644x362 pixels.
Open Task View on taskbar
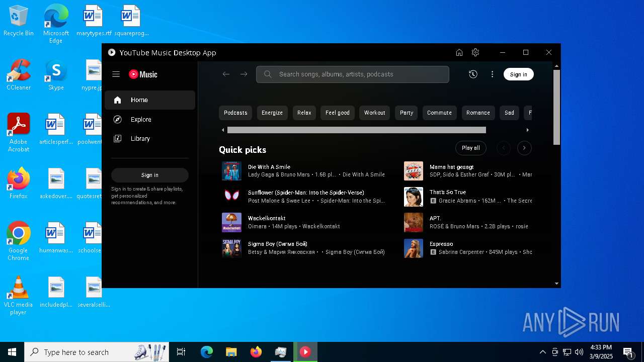[x=181, y=352]
